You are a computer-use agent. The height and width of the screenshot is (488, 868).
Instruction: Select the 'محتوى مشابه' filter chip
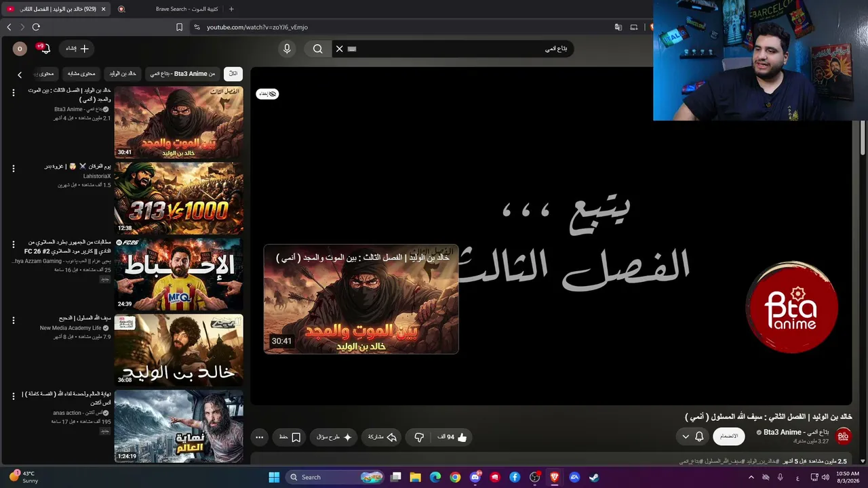coord(81,74)
